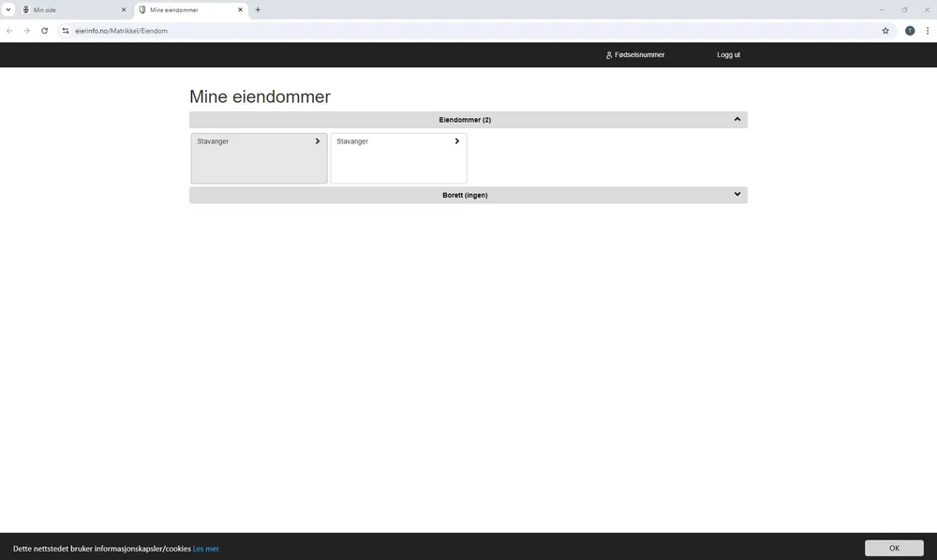
Task: Bookmark this page with the star icon
Action: [885, 31]
